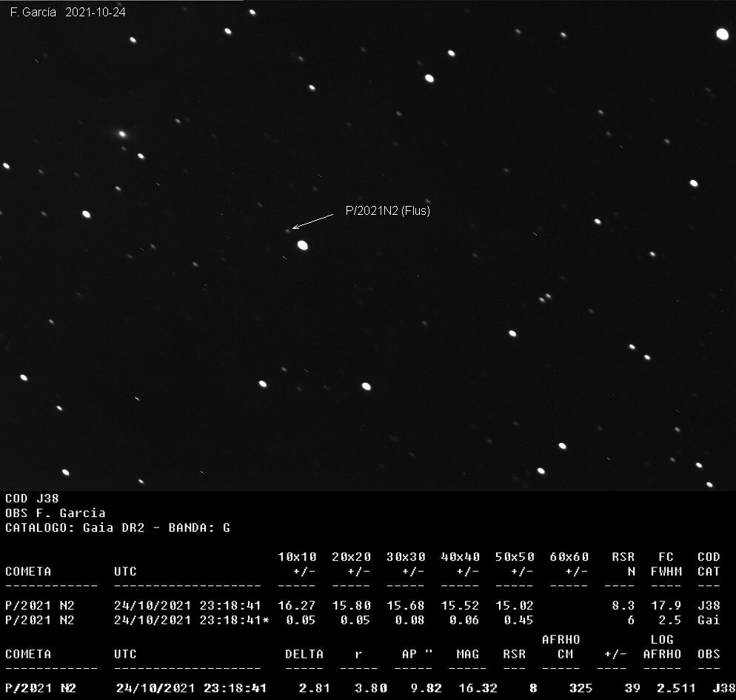The width and height of the screenshot is (736, 700).
Task: Click the error value '0.45'
Action: (x=518, y=620)
